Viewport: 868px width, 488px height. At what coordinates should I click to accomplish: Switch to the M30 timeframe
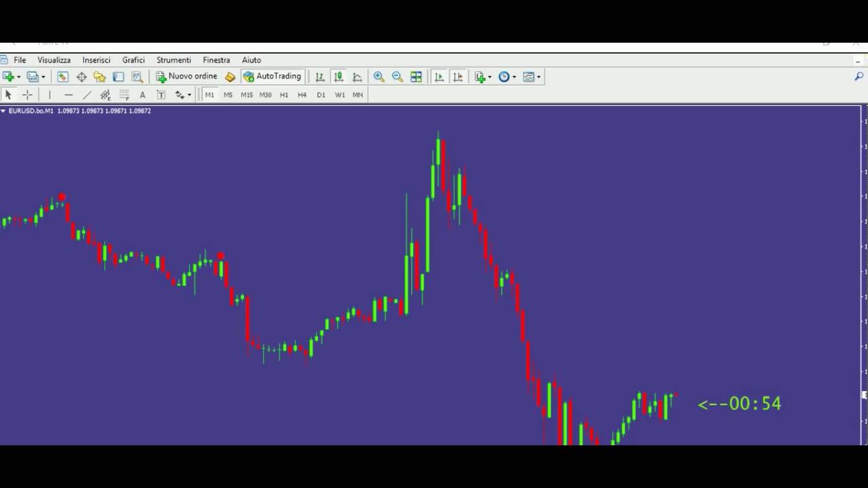pos(265,95)
